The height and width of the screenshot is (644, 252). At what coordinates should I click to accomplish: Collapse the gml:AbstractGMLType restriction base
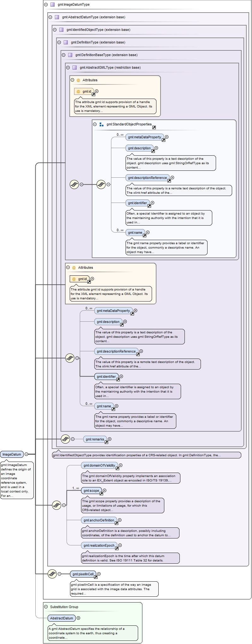(x=68, y=67)
